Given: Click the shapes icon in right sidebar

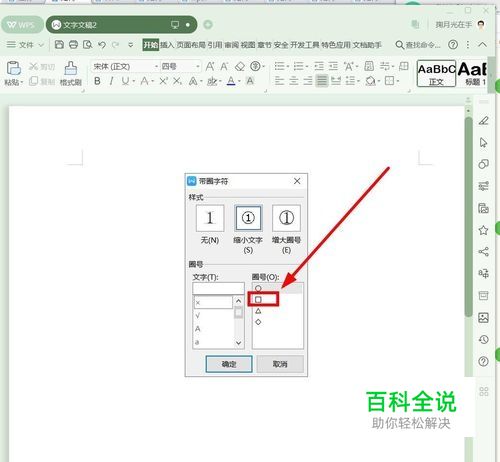Looking at the screenshot, I should [x=483, y=164].
